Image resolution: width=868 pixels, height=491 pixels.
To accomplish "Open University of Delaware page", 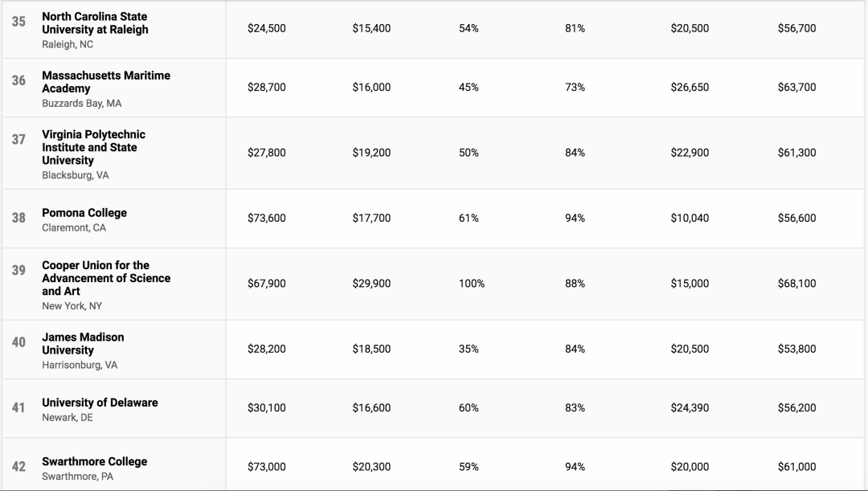I will pos(100,403).
